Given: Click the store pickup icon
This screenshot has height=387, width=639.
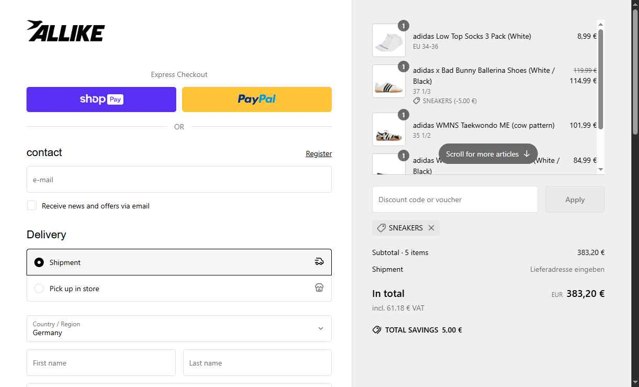Looking at the screenshot, I should pos(319,288).
